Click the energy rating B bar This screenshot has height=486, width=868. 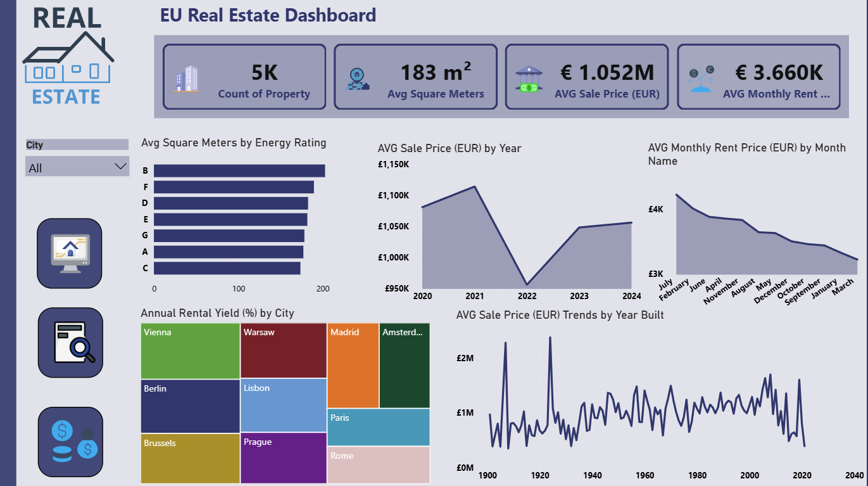click(x=239, y=171)
